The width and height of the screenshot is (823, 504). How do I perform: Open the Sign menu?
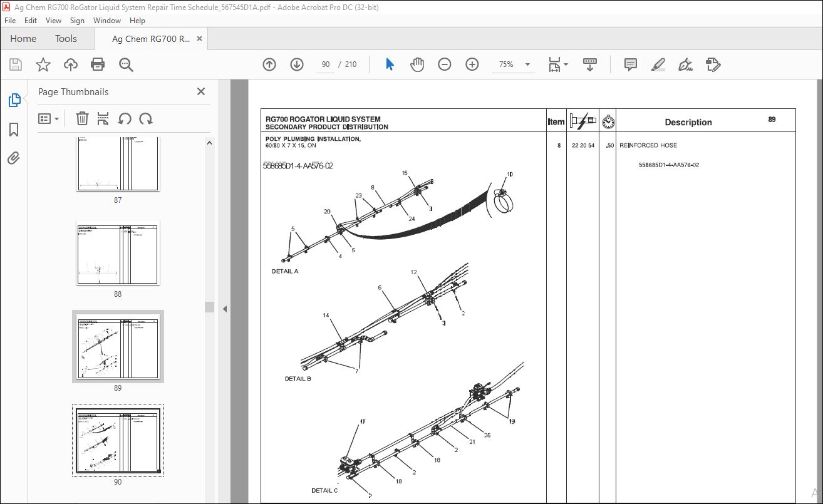[x=77, y=21]
